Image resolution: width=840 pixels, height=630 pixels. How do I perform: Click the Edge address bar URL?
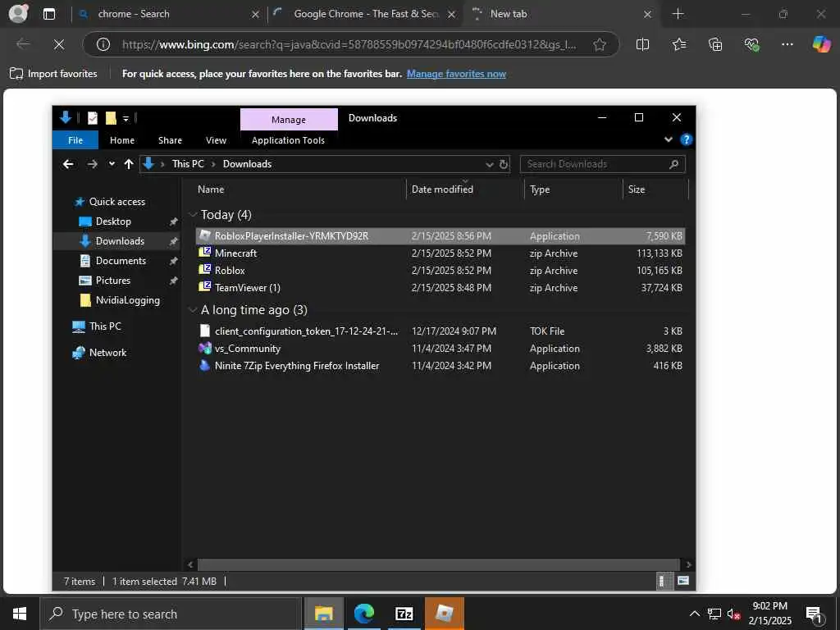click(349, 44)
